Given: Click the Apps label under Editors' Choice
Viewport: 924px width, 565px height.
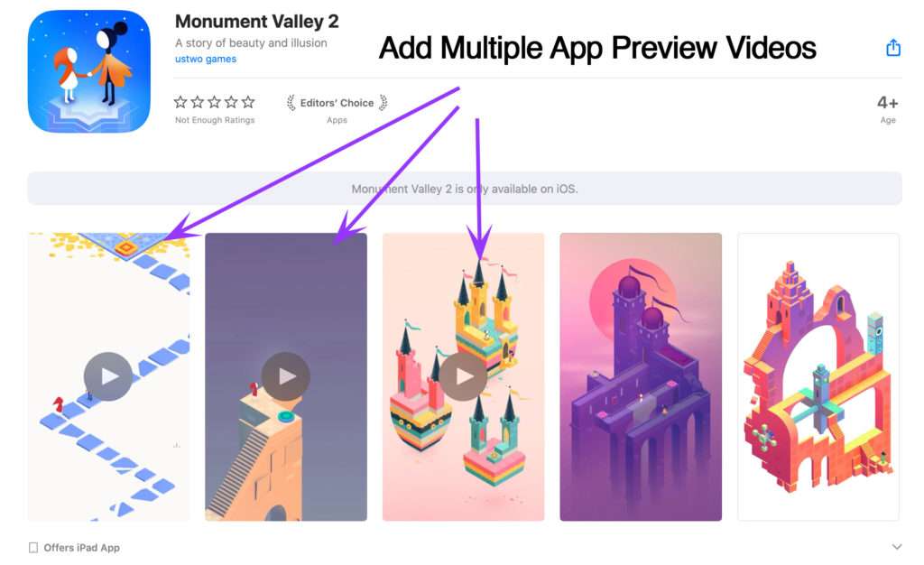Looking at the screenshot, I should [x=337, y=120].
